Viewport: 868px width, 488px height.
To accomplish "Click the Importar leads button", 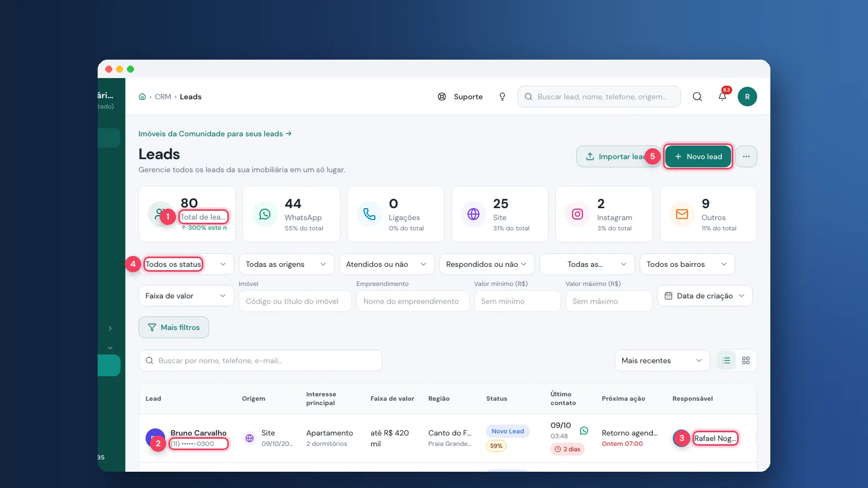I will point(618,157).
